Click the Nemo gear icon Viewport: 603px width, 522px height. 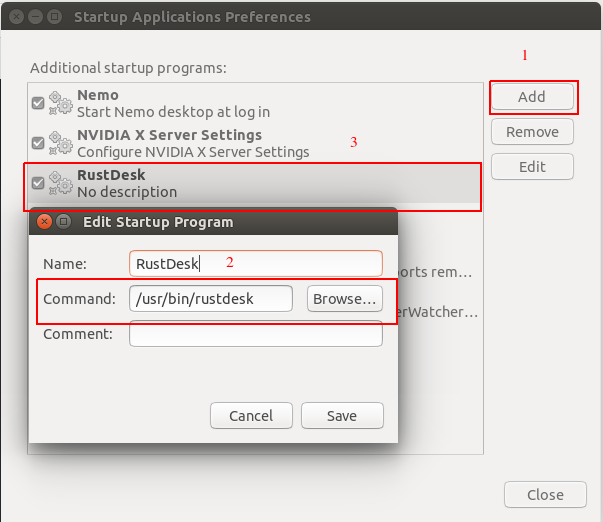[61, 103]
